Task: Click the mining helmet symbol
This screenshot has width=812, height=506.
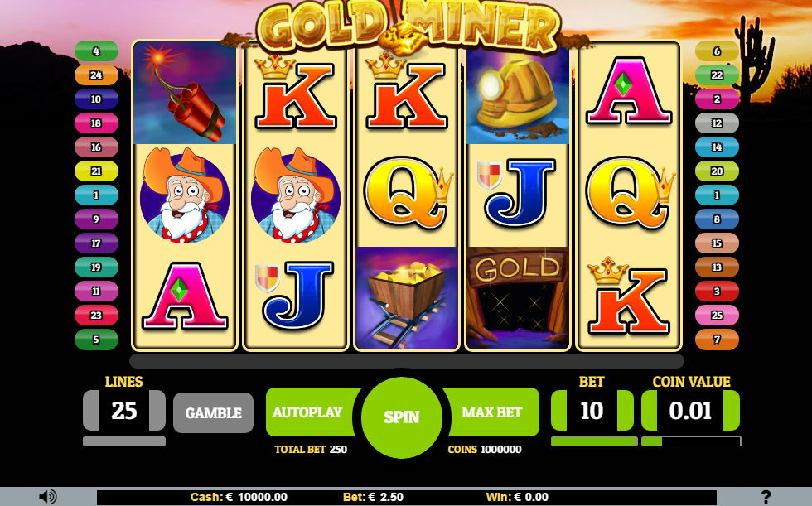Action: coord(518,96)
